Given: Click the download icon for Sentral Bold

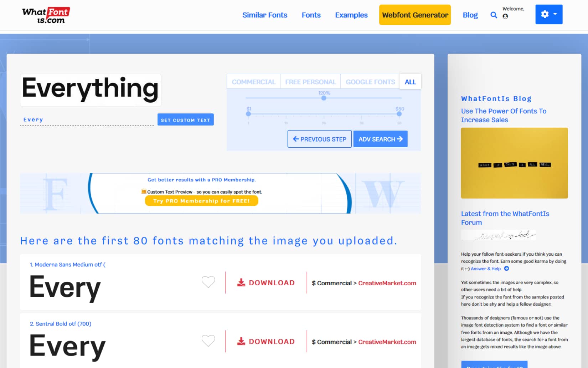Looking at the screenshot, I should pos(242,341).
